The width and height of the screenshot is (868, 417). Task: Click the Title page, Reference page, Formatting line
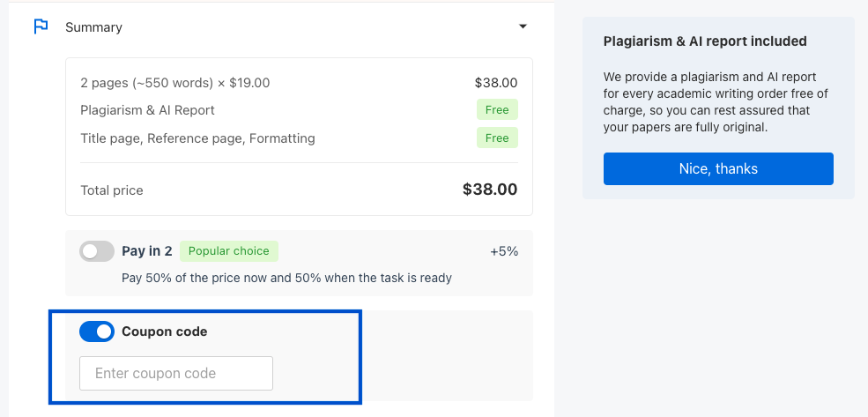[197, 138]
